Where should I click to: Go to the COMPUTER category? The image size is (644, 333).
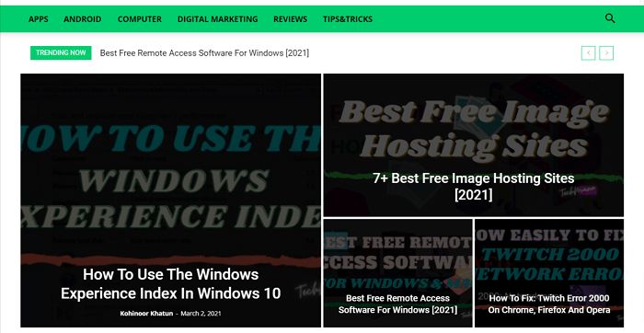click(140, 19)
